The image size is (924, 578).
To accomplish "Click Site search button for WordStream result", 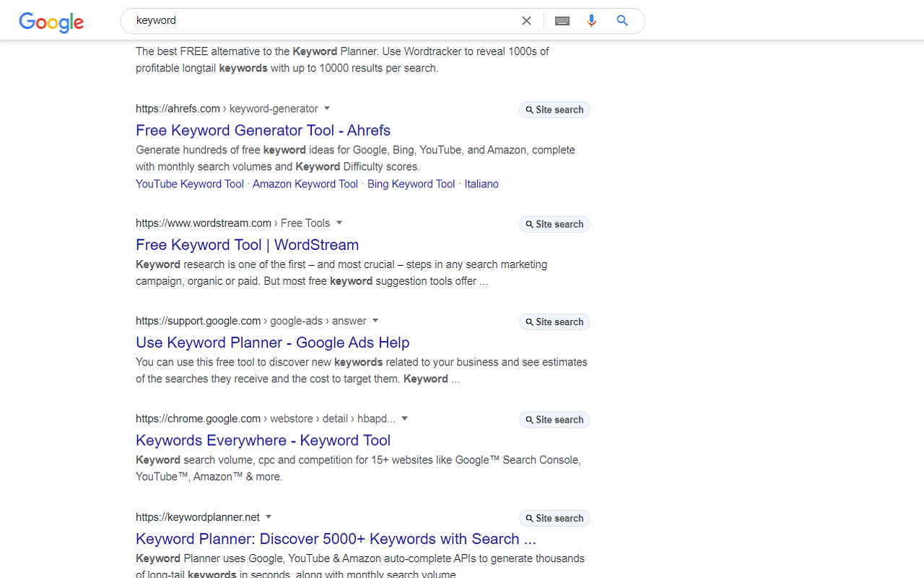I will click(554, 224).
